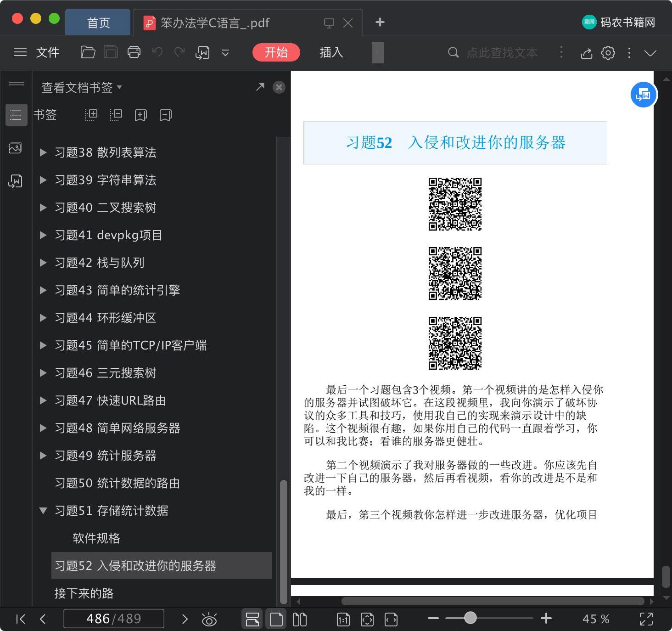Select the bookmarks list sidebar icon
This screenshot has width=672, height=631.
pyautogui.click(x=16, y=115)
